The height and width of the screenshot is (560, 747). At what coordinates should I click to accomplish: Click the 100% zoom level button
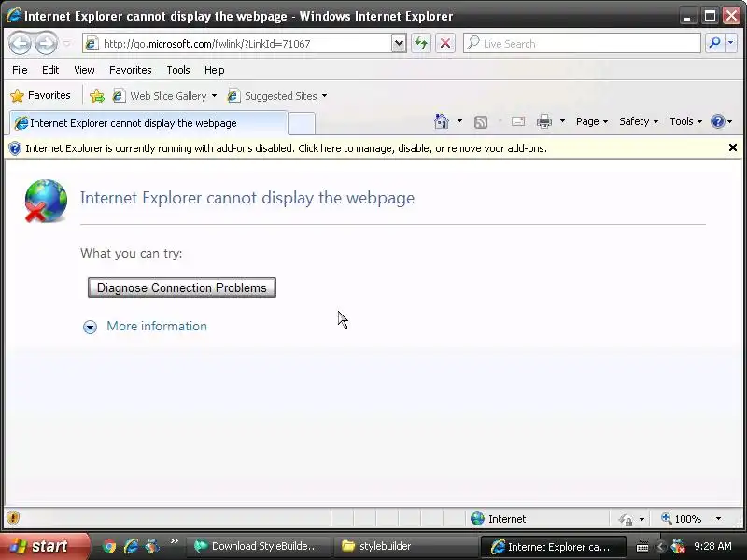coord(682,519)
